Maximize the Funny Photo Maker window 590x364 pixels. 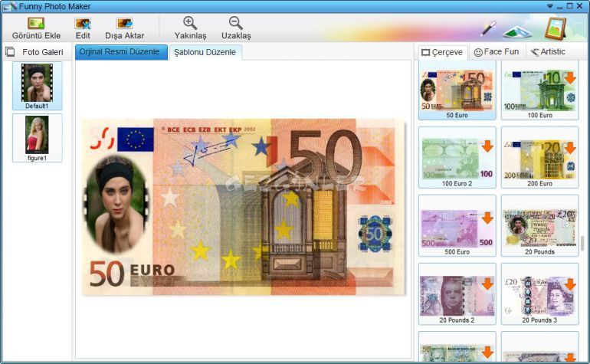[569, 6]
